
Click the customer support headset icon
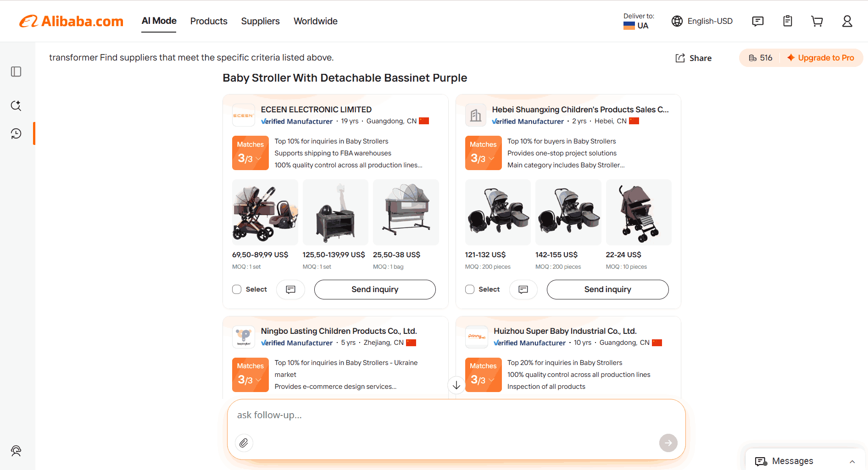(x=16, y=451)
